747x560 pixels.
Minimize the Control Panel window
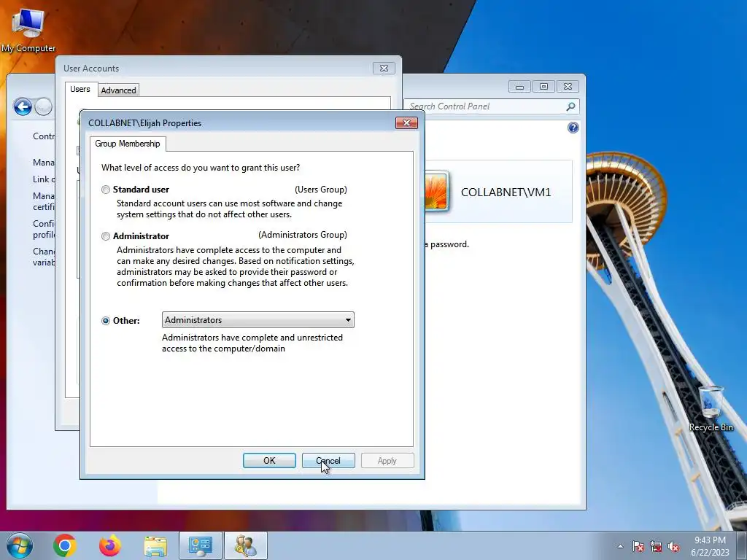coord(519,87)
